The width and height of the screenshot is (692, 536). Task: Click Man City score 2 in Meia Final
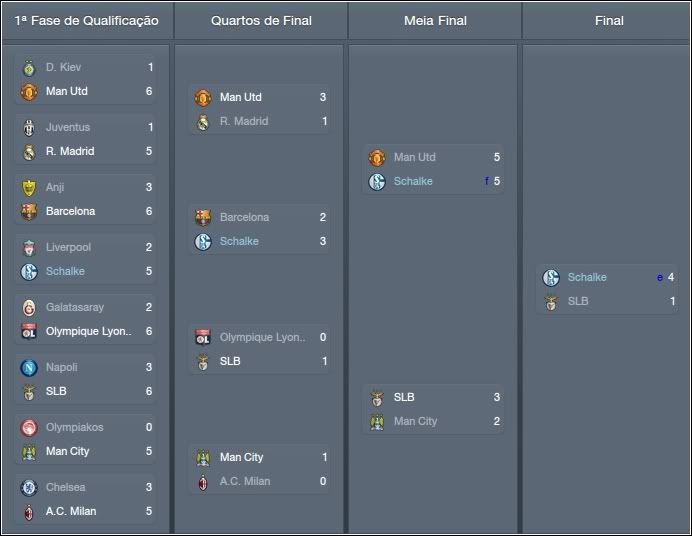496,421
